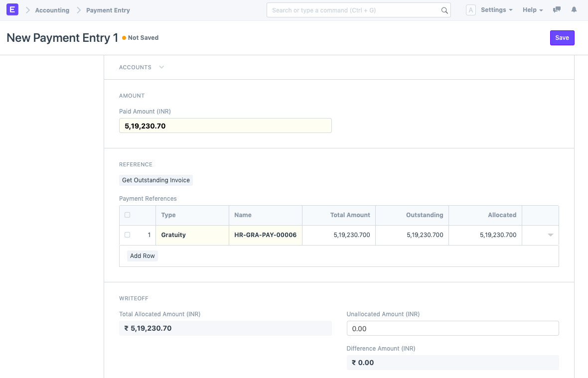
Task: Select all rows in Payment References
Action: [127, 215]
